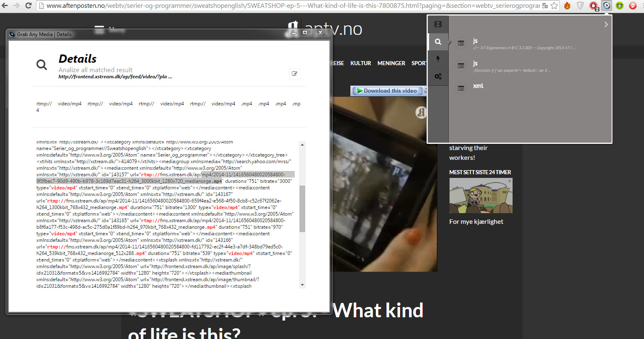The image size is (644, 339).
Task: Click the edit pencil button in Details
Action: 295,74
